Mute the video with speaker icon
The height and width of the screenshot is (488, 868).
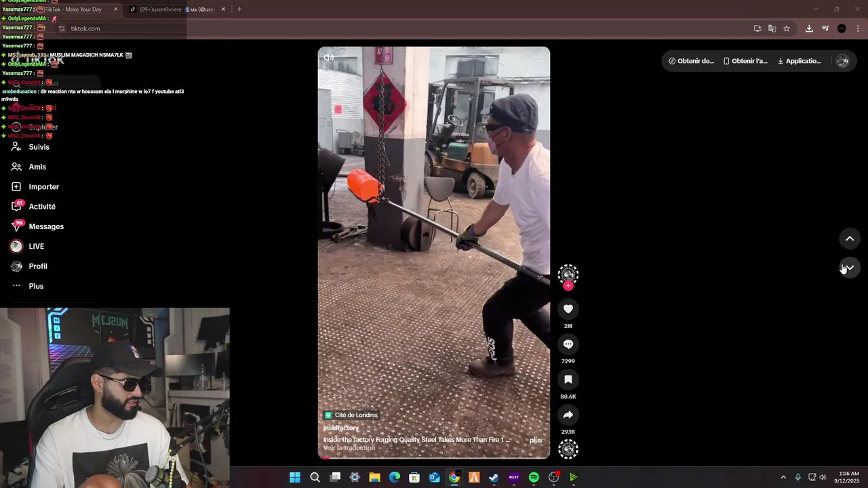329,58
